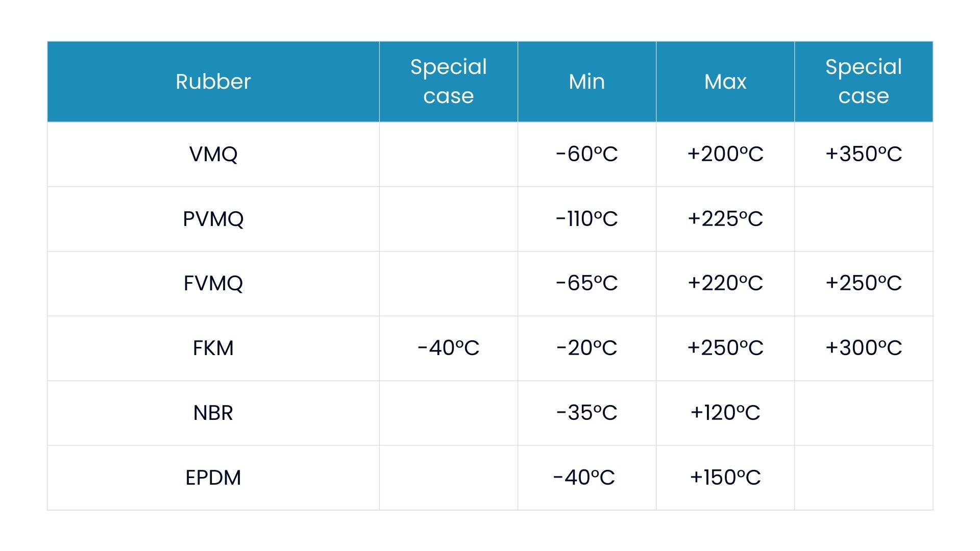Click NBR minimum value -35°C

[586, 413]
